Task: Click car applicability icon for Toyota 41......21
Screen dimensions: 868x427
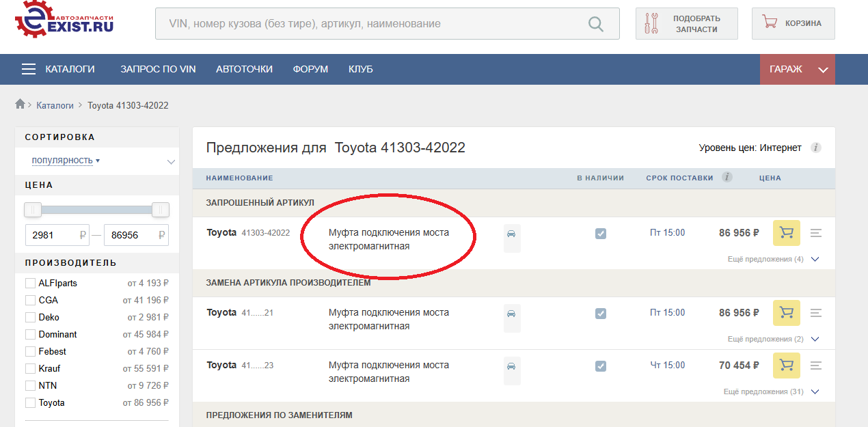Action: point(512,318)
